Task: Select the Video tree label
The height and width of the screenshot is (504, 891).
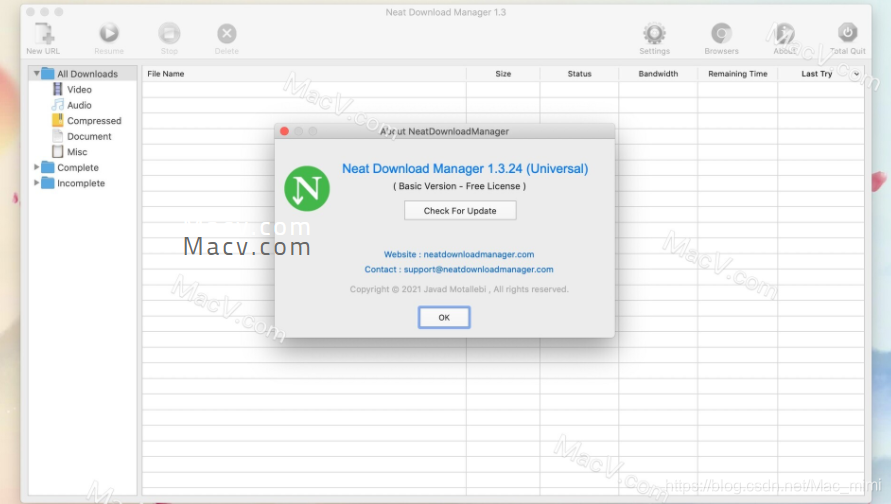Action: 79,89
